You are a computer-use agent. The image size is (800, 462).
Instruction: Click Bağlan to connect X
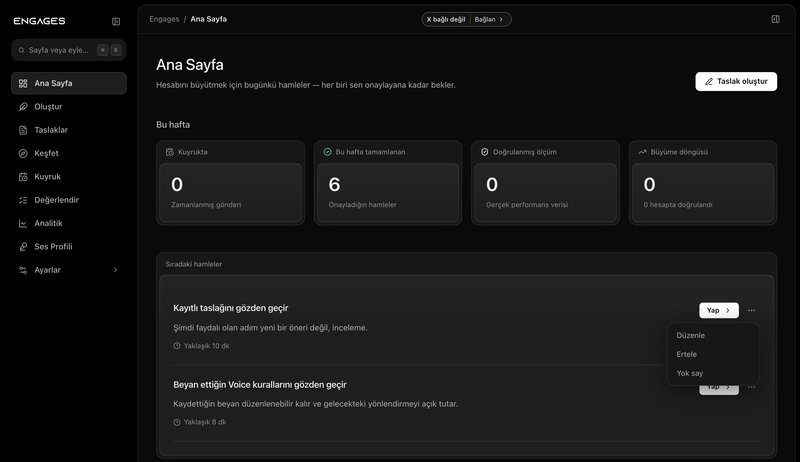pos(489,19)
